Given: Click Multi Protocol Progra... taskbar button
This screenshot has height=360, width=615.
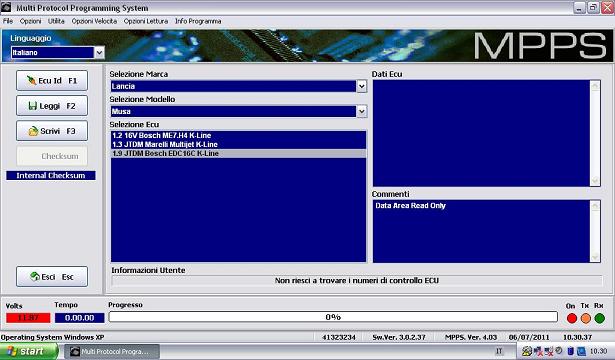Looking at the screenshot, I should point(112,352).
